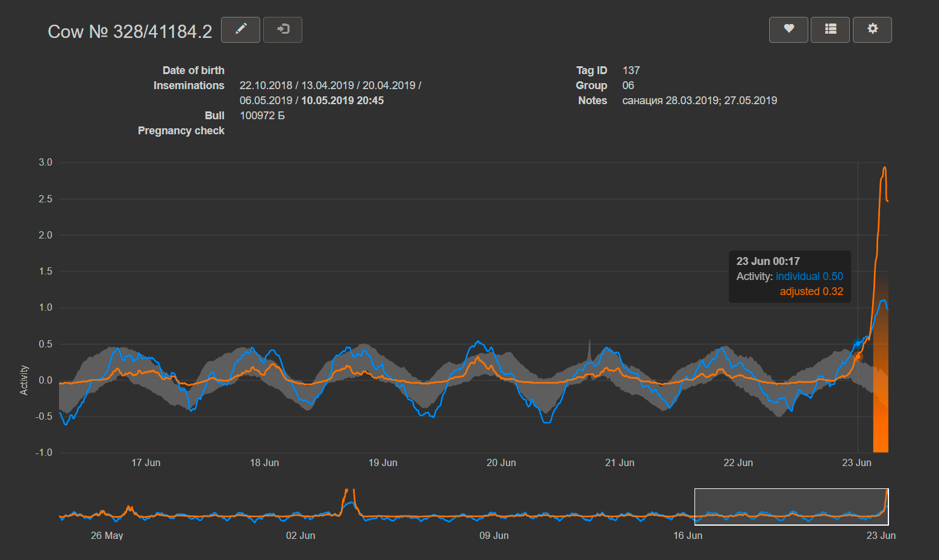The height and width of the screenshot is (560, 939).
Task: Select the highlighted range window in overview chart
Action: (x=791, y=506)
